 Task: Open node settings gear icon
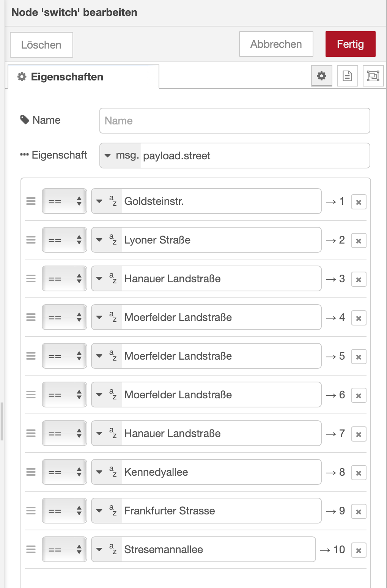tap(321, 76)
